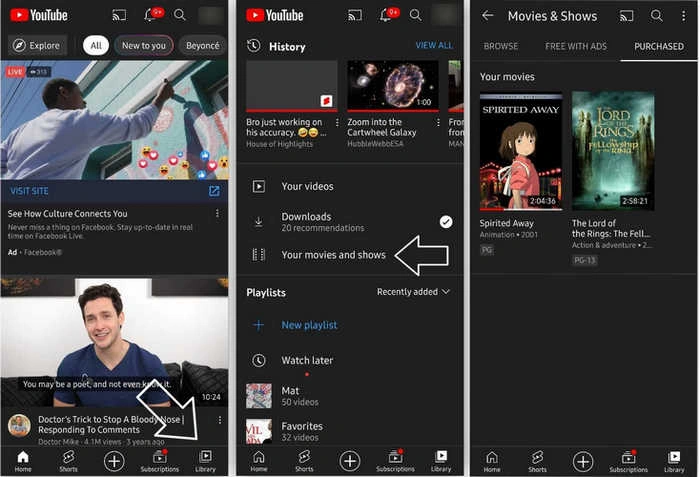The width and height of the screenshot is (700, 477).
Task: Tap cast icon on Movies & Shows screen
Action: 627,16
